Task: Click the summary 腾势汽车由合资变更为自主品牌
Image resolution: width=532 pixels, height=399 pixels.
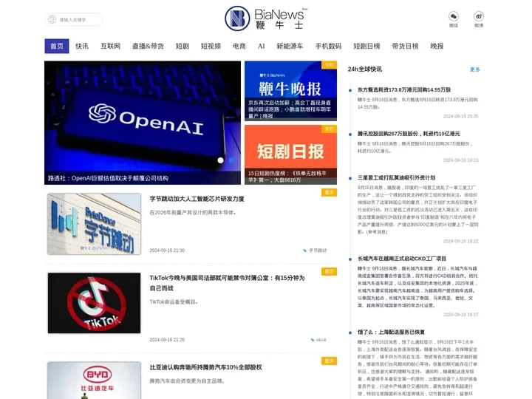Action: (x=186, y=381)
